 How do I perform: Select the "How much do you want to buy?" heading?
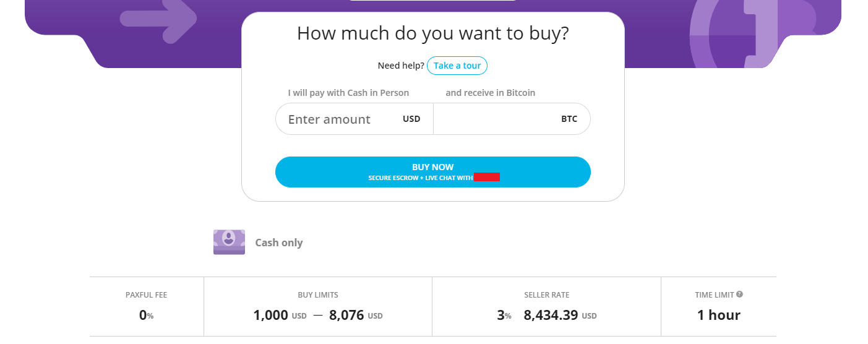pyautogui.click(x=432, y=33)
